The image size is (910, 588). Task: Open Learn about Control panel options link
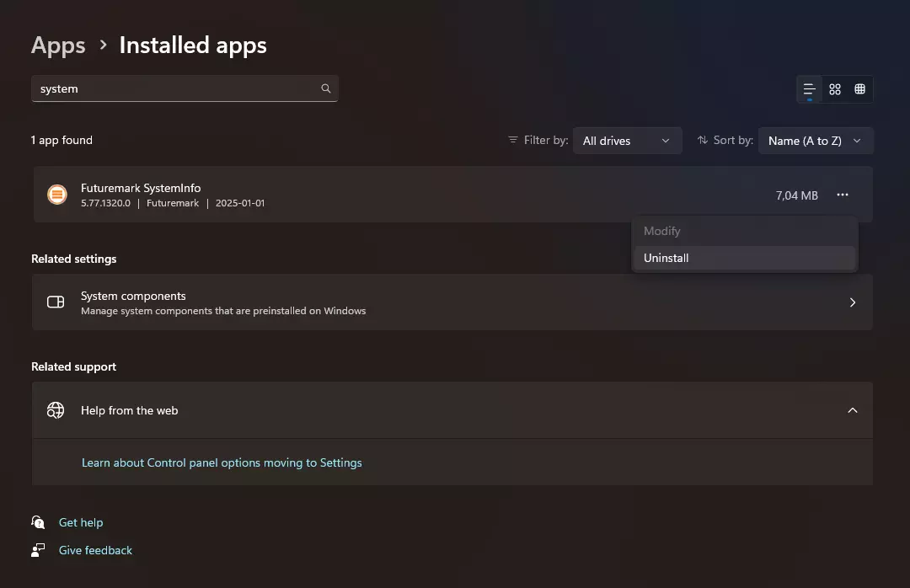[x=222, y=462]
